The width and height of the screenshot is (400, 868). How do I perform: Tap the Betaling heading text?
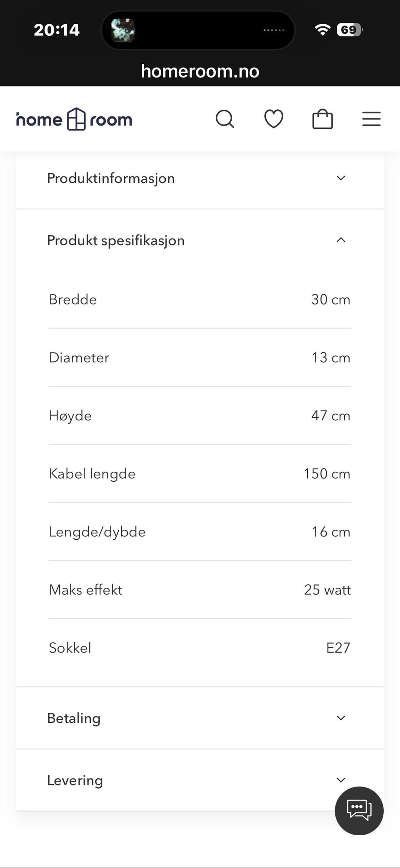pyautogui.click(x=74, y=718)
